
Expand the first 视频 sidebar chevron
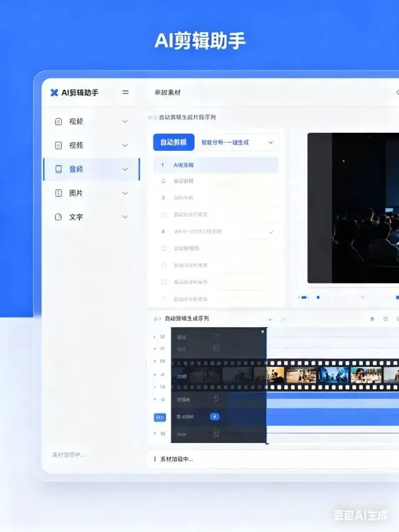(x=125, y=121)
